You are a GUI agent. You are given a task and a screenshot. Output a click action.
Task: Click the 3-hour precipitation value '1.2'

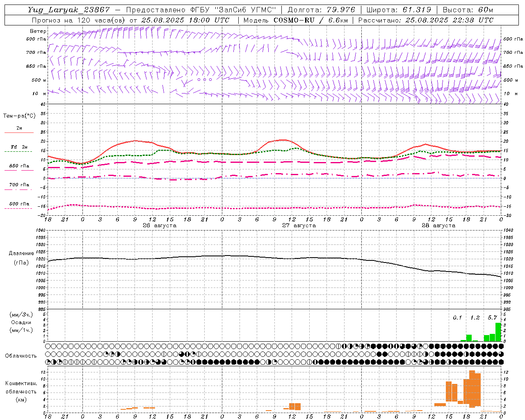[x=475, y=318]
